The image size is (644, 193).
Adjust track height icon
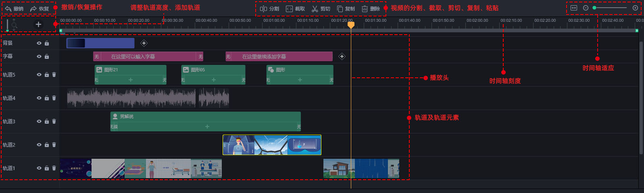click(13, 25)
